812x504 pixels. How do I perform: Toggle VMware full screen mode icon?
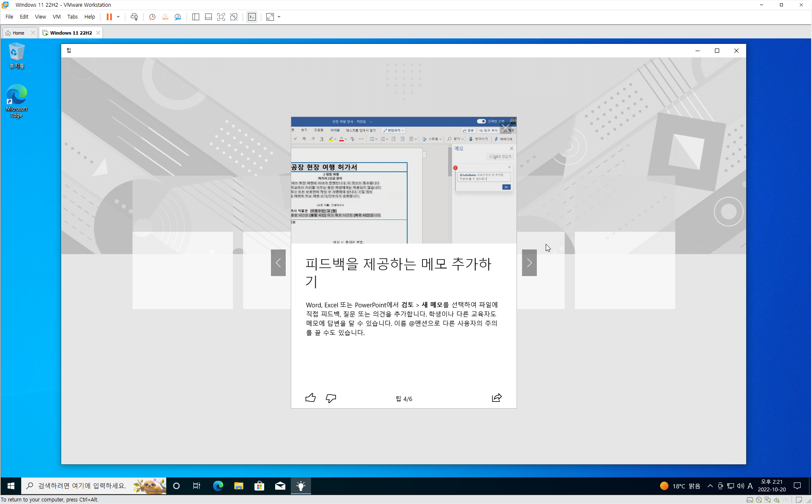[221, 17]
